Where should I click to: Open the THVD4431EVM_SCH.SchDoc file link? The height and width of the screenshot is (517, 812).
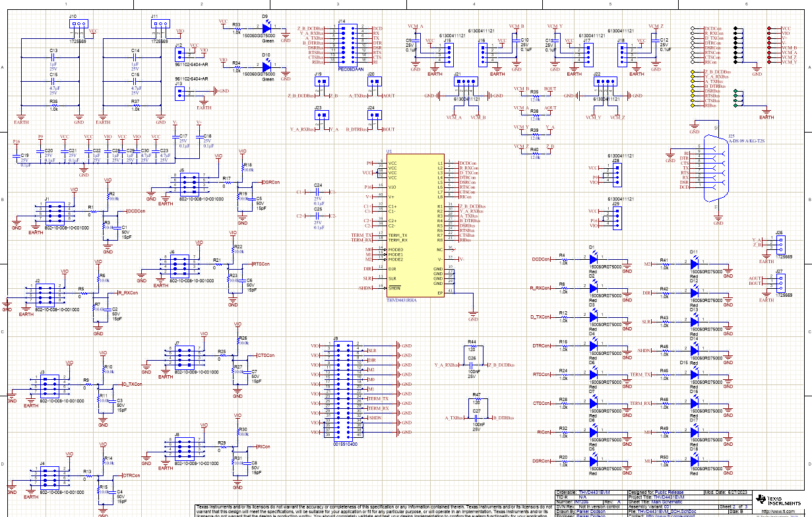tap(667, 510)
